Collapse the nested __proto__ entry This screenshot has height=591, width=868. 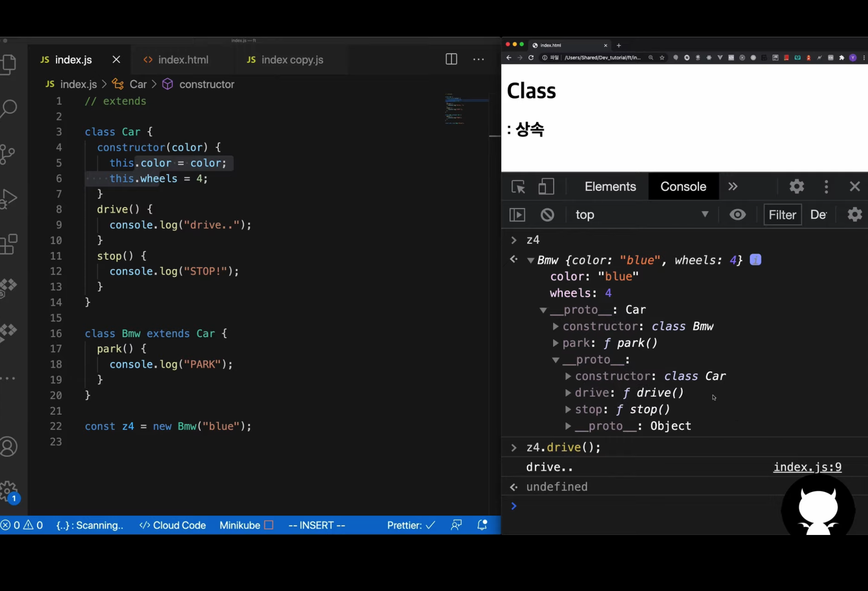click(556, 360)
